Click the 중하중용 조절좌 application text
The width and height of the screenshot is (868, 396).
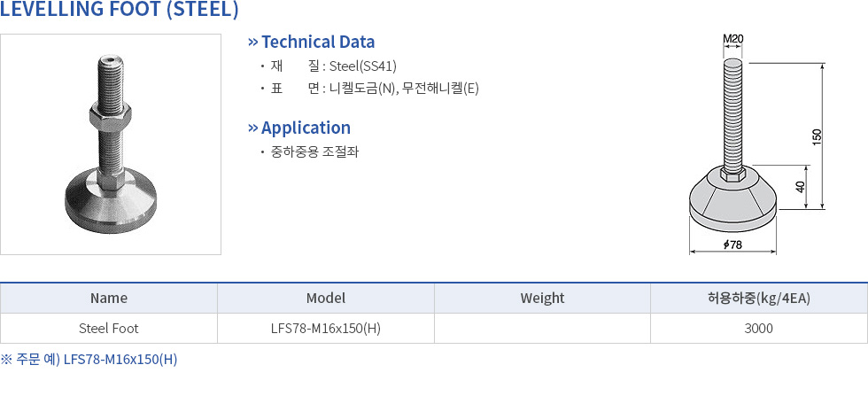314,151
